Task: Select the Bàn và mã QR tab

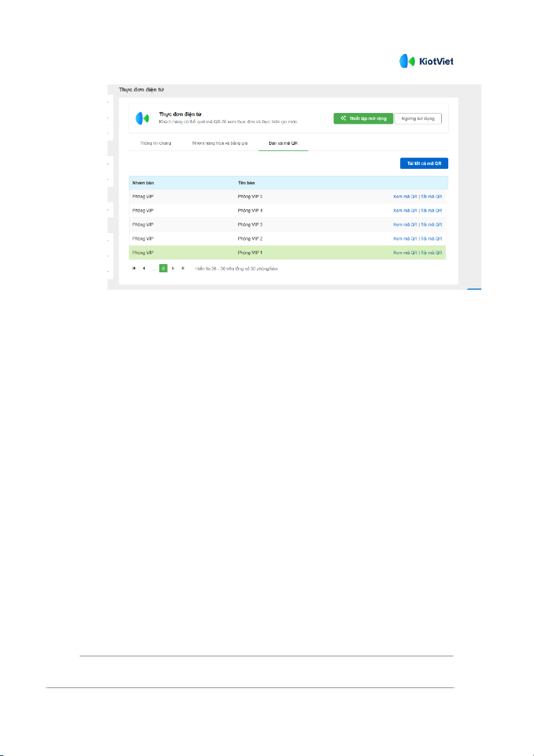Action: [x=283, y=143]
